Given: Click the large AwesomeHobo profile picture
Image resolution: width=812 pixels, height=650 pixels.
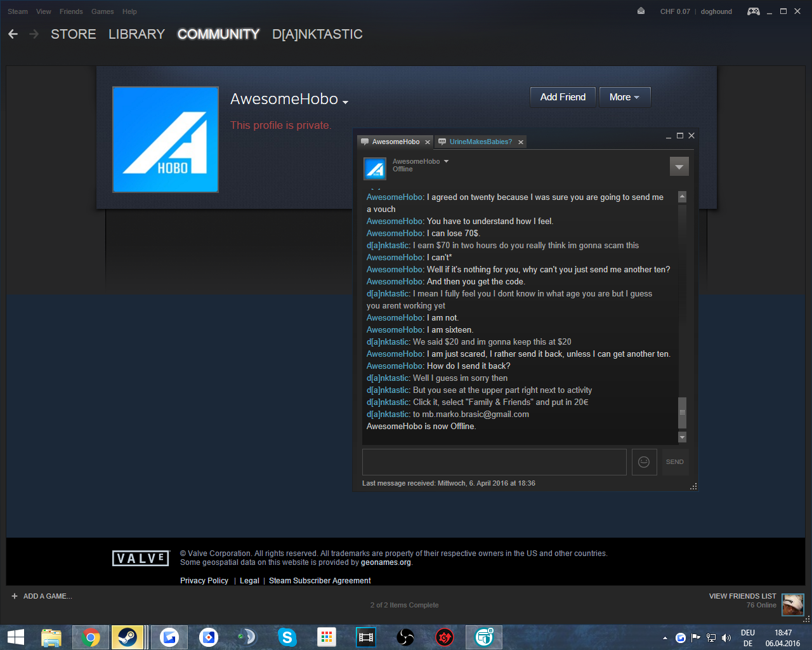Looking at the screenshot, I should pyautogui.click(x=166, y=140).
